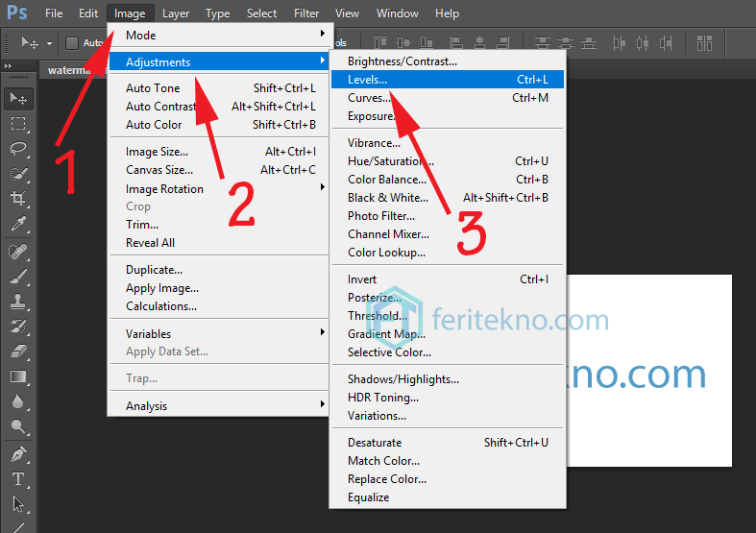Choose Hue/Saturation adjustment
This screenshot has height=533, width=756.
point(448,161)
